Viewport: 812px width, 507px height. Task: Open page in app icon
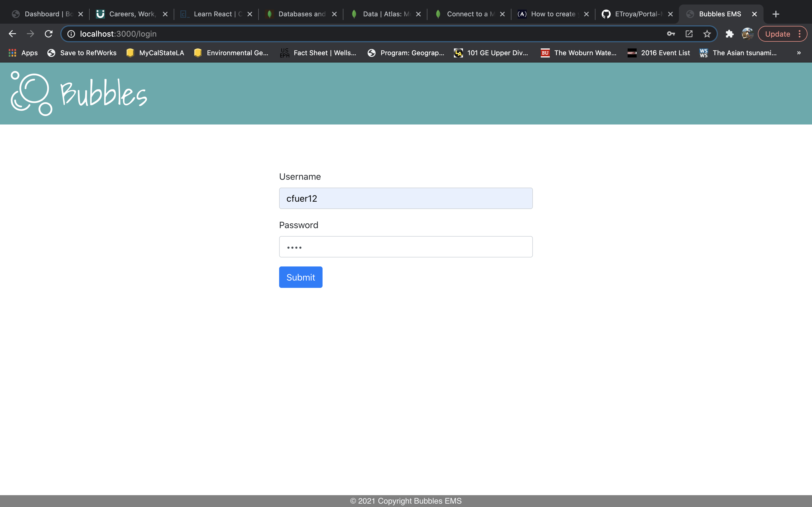(689, 34)
